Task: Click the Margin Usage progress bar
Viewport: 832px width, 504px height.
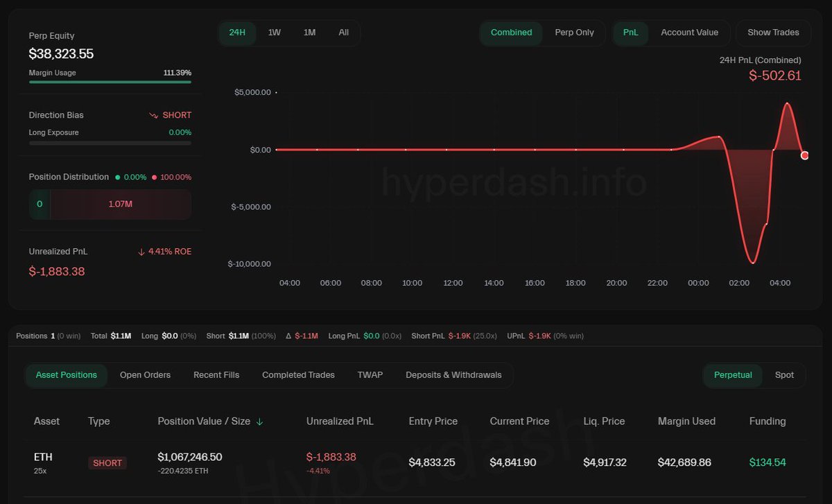Action: (110, 82)
